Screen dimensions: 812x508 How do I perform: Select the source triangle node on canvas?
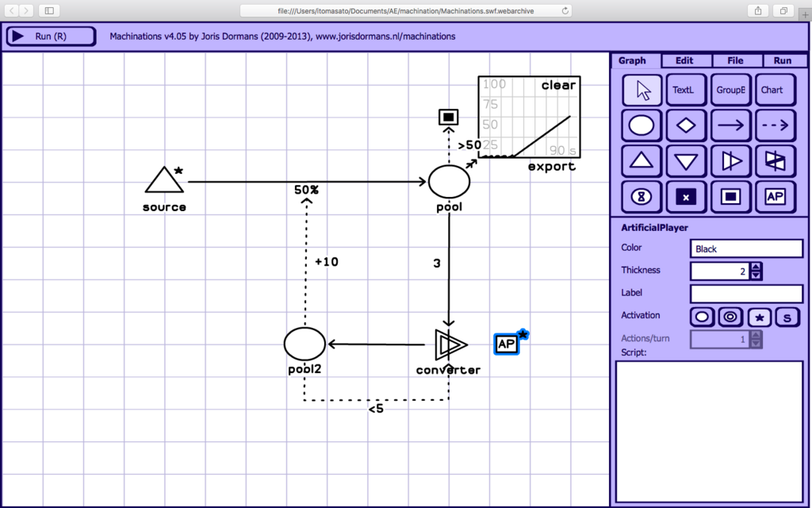(x=165, y=180)
